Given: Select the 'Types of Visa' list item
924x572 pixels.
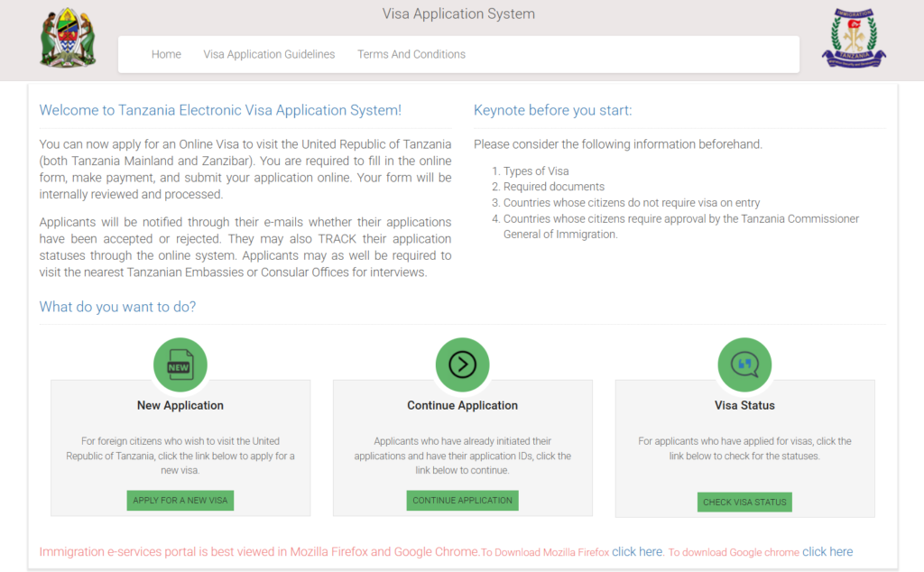Looking at the screenshot, I should coord(536,171).
